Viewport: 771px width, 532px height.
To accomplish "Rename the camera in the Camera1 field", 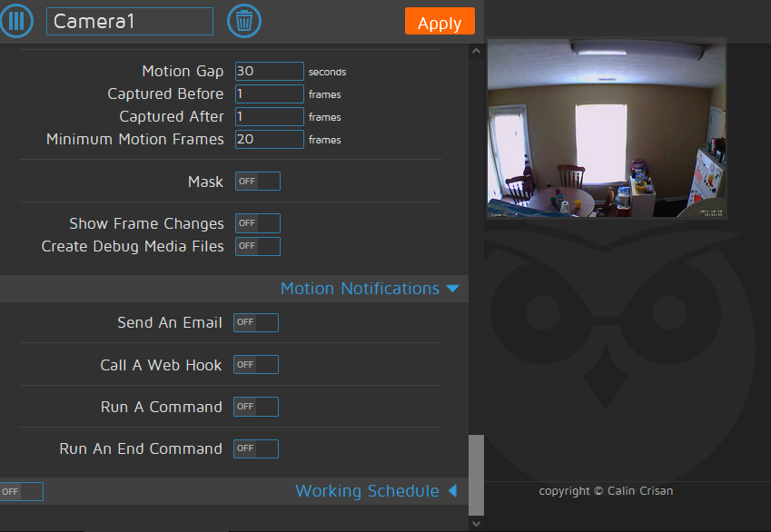I will pyautogui.click(x=129, y=21).
